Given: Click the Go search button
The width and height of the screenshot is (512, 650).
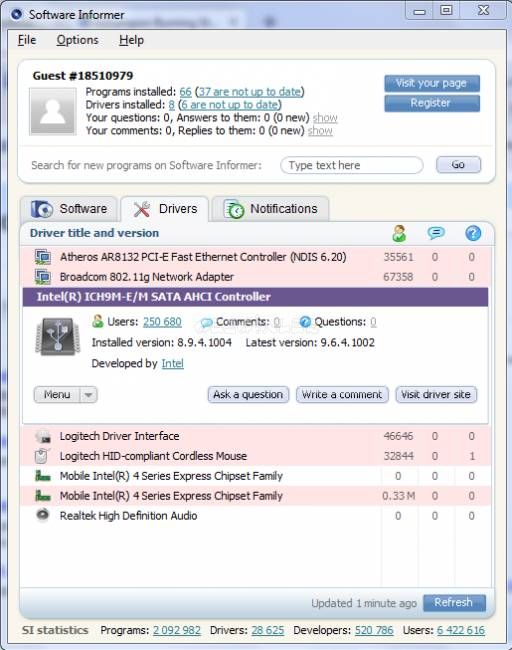Looking at the screenshot, I should coord(458,165).
